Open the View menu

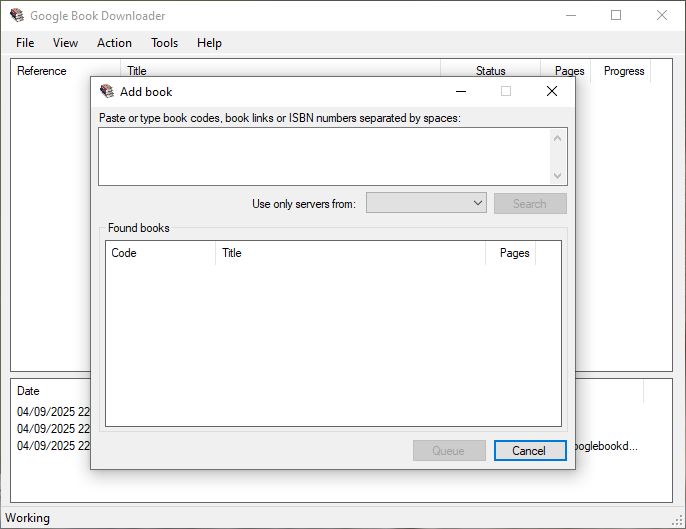click(65, 43)
